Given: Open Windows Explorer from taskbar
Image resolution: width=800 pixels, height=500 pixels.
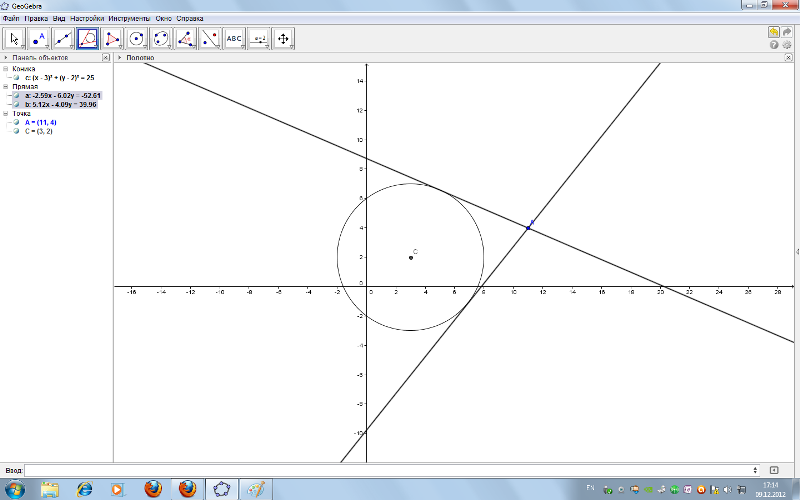Looking at the screenshot, I should [50, 489].
